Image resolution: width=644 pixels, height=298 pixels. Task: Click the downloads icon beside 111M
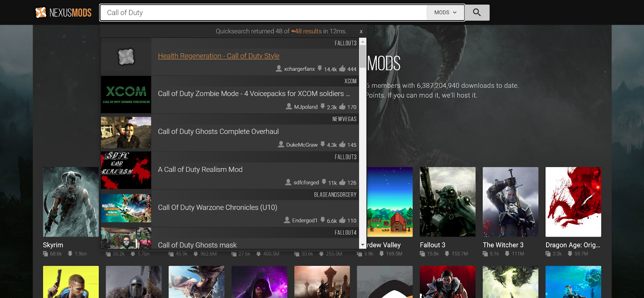[507, 254]
